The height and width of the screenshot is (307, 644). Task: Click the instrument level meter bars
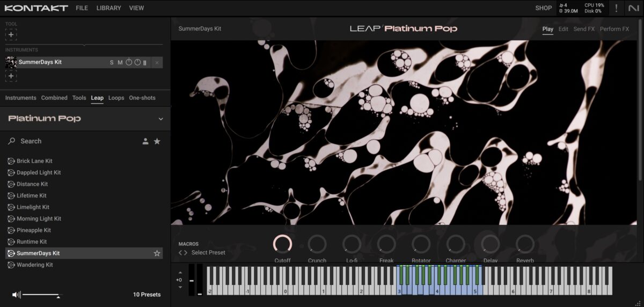pyautogui.click(x=145, y=63)
